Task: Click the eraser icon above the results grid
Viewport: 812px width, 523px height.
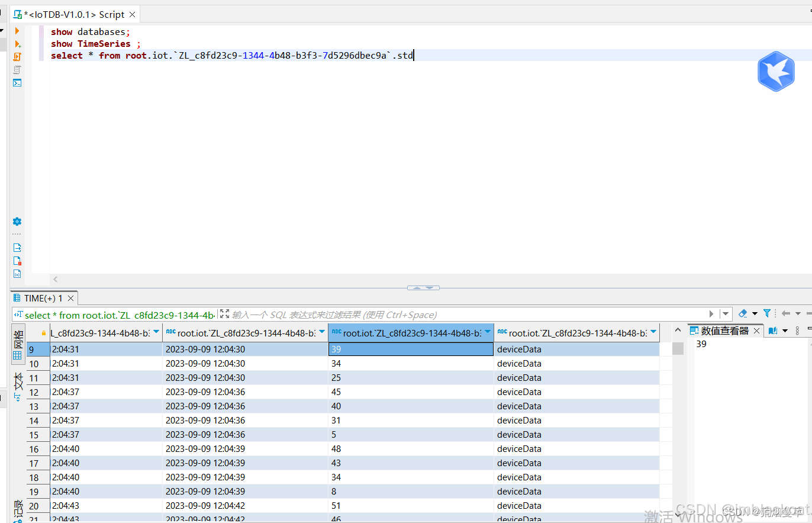Action: point(742,314)
